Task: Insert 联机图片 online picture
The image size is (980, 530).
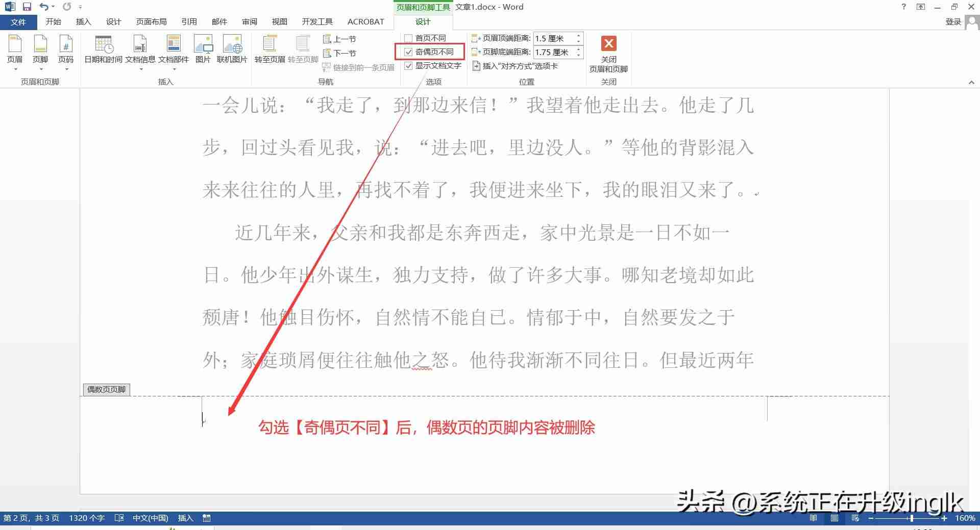Action: (232, 49)
